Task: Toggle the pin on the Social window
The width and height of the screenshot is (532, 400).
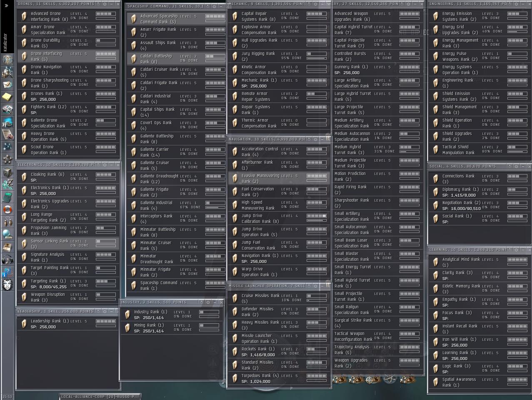Action: [510, 166]
